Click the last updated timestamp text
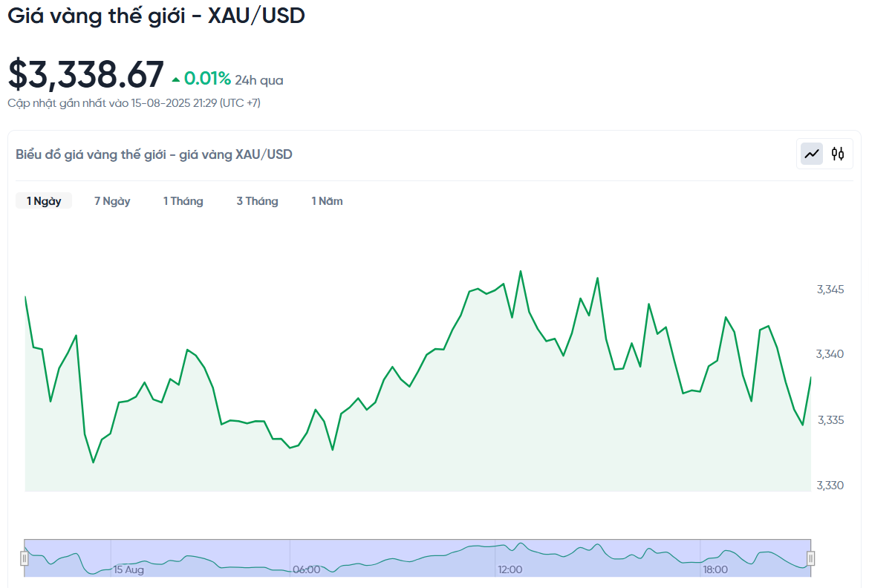869x588 pixels. tap(134, 103)
